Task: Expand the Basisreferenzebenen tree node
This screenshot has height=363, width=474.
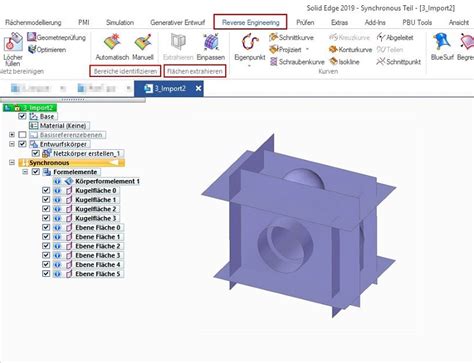Action: pos(12,135)
